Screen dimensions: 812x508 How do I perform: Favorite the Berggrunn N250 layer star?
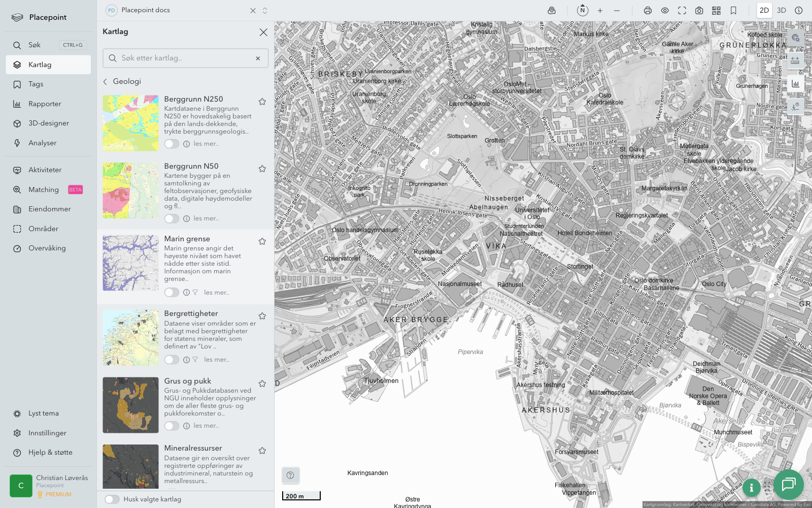tap(262, 102)
